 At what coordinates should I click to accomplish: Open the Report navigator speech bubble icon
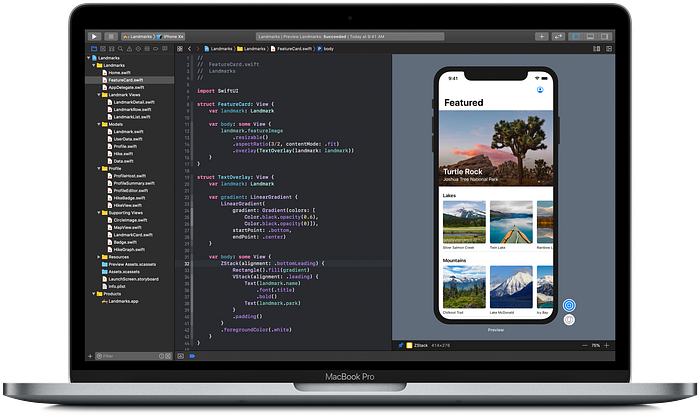click(x=165, y=49)
